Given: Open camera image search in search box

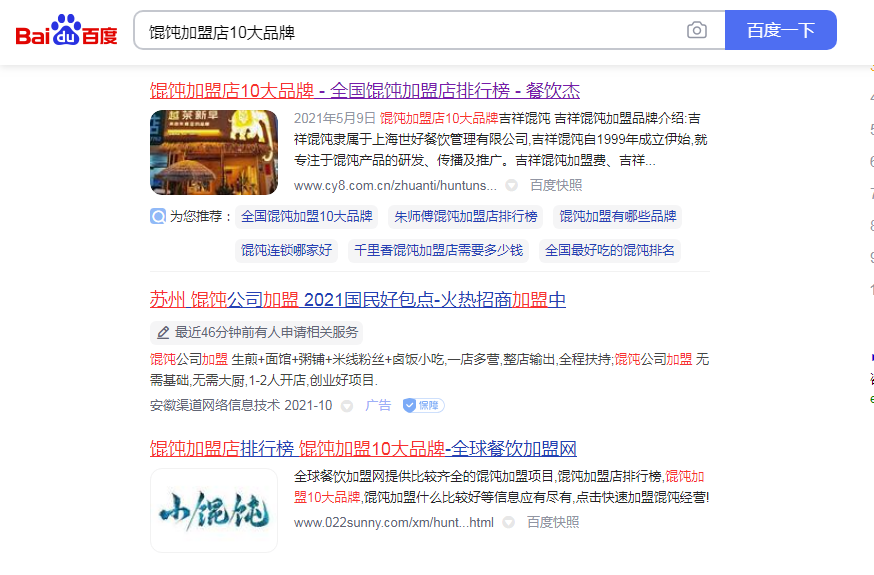Looking at the screenshot, I should [x=696, y=31].
